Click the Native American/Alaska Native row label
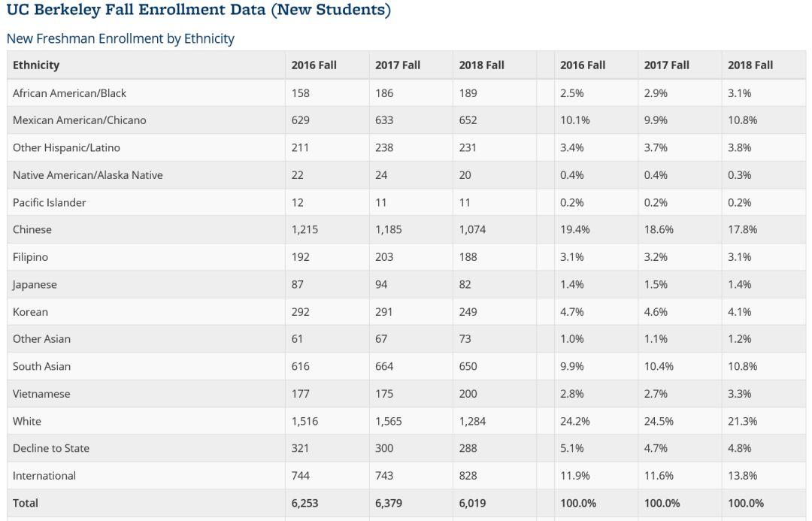 tap(88, 175)
